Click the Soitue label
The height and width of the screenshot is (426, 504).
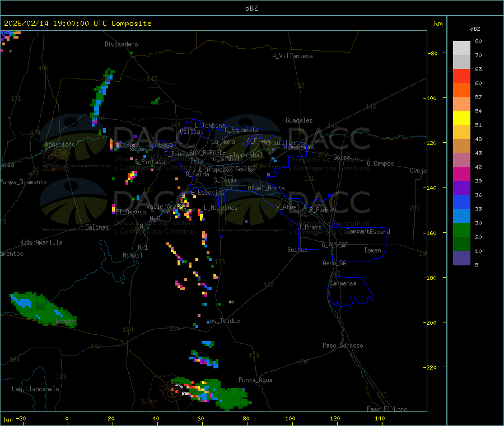297,250
